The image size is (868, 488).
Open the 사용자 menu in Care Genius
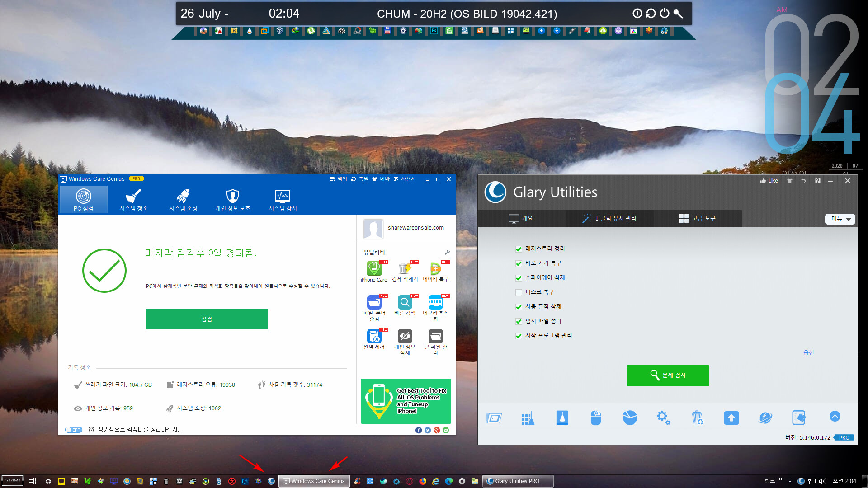(405, 179)
